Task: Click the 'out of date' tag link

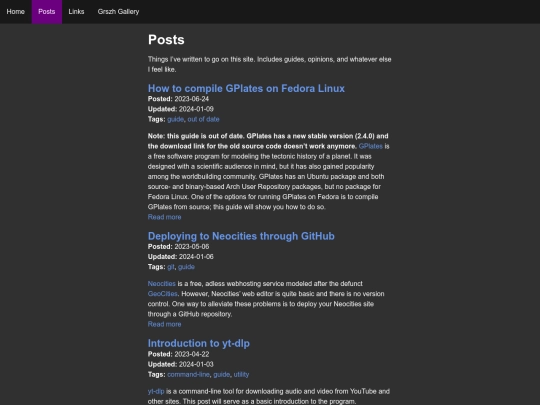Action: coord(203,119)
